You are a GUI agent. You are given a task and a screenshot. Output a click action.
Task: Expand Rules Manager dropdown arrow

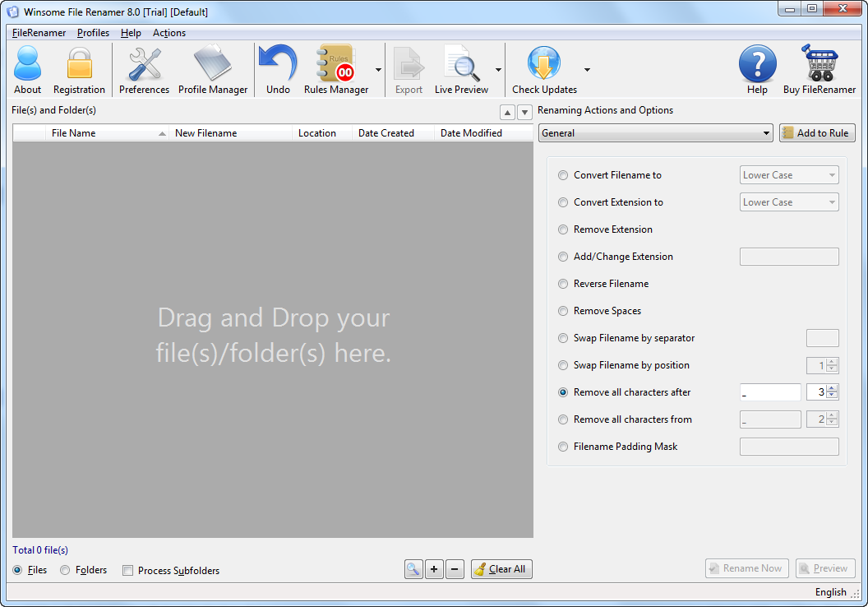[x=379, y=70]
